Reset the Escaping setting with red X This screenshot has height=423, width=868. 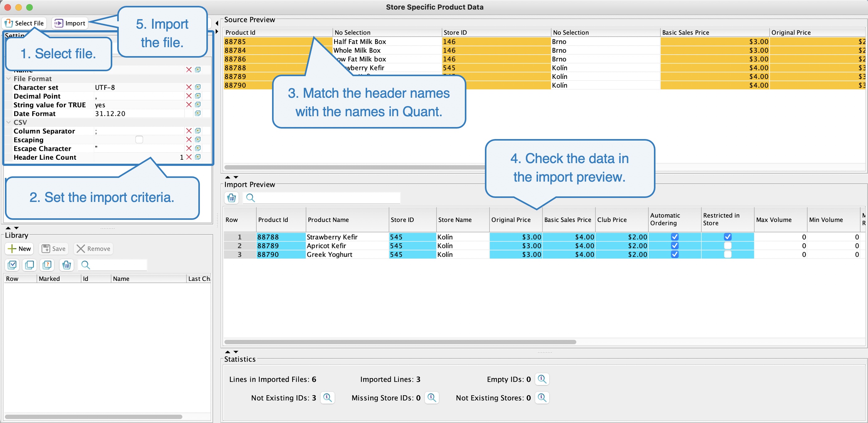tap(189, 140)
